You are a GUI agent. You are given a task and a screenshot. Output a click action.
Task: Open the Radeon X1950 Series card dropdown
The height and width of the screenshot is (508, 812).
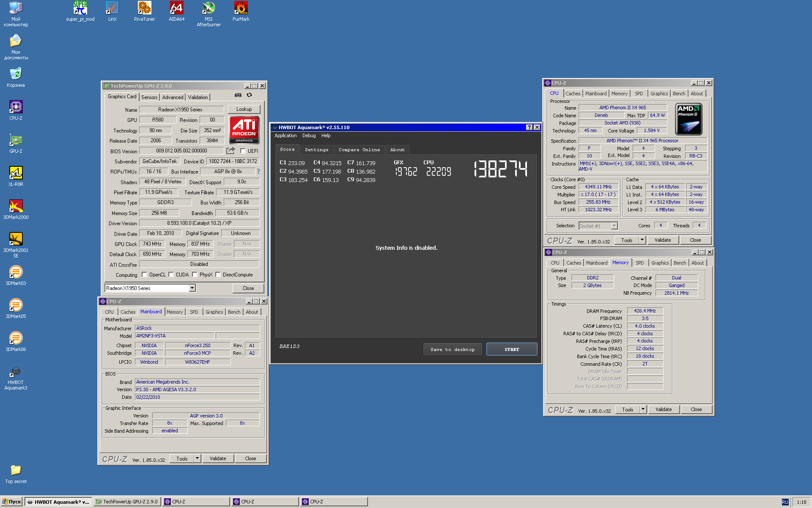pos(192,288)
